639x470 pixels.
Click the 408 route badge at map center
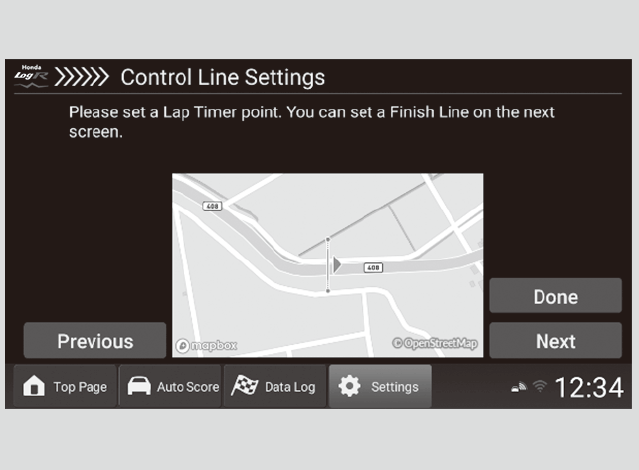[x=372, y=267]
